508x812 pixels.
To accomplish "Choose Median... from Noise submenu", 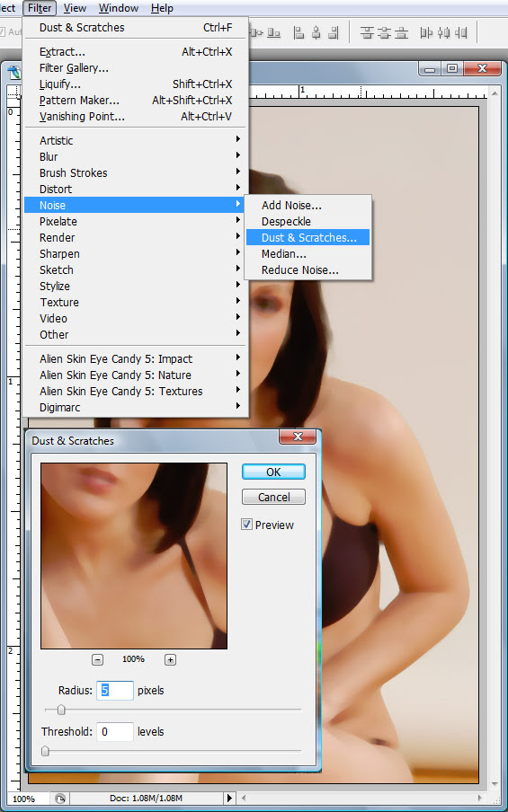I will coord(307,253).
